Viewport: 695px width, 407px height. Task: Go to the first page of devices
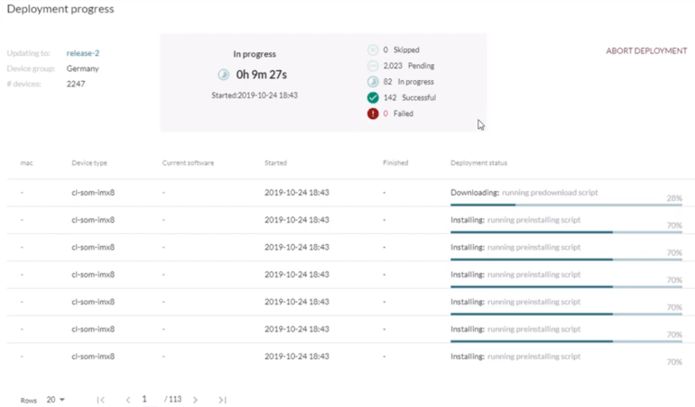(101, 400)
